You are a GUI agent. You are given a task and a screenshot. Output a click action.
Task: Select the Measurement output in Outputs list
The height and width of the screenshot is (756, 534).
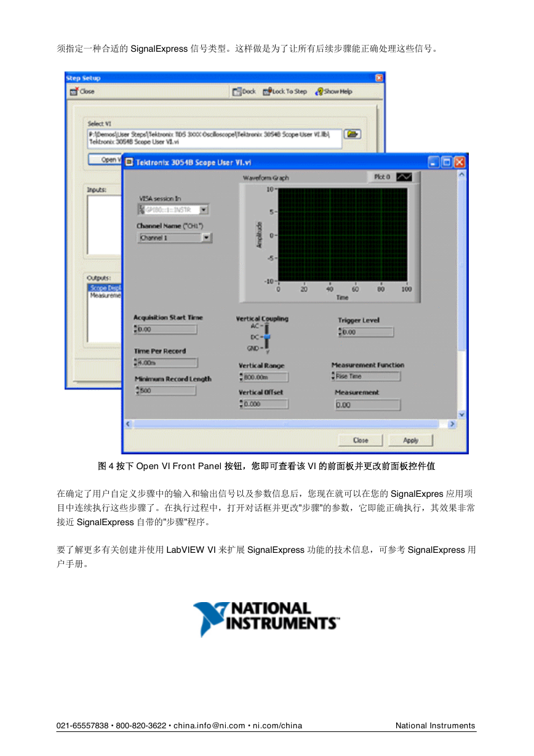click(105, 296)
